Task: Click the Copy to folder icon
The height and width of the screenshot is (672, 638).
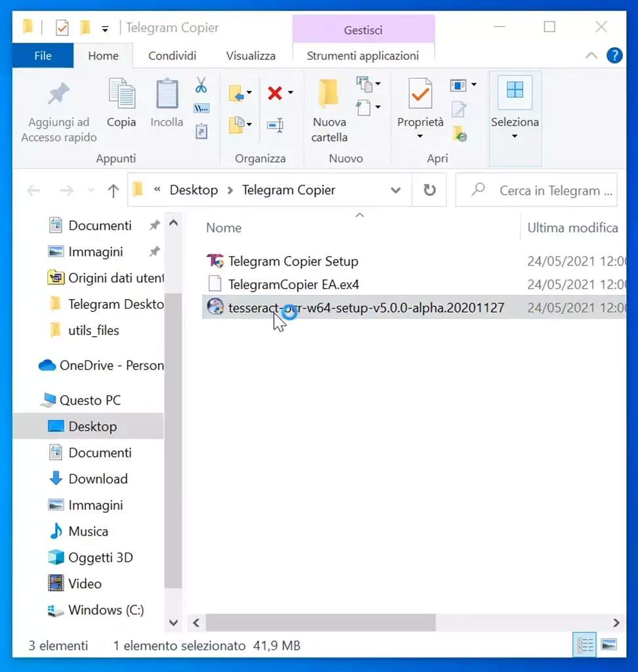Action: [x=236, y=125]
